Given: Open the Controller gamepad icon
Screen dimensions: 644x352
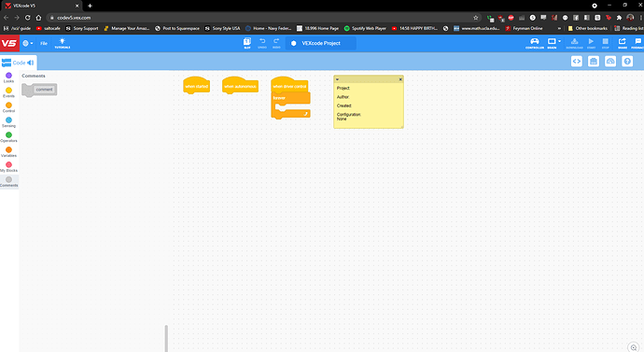Looking at the screenshot, I should (x=535, y=43).
